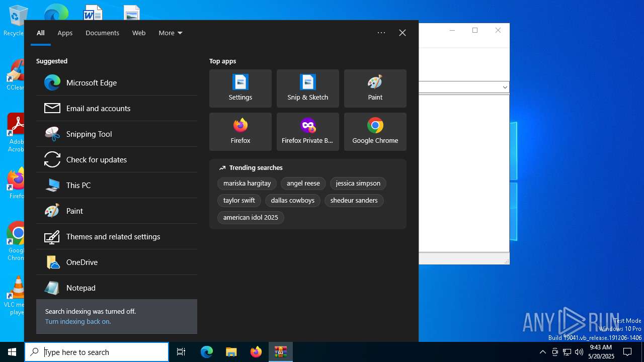
Task: Select the Firefox desktop shortcut
Action: pyautogui.click(x=15, y=184)
